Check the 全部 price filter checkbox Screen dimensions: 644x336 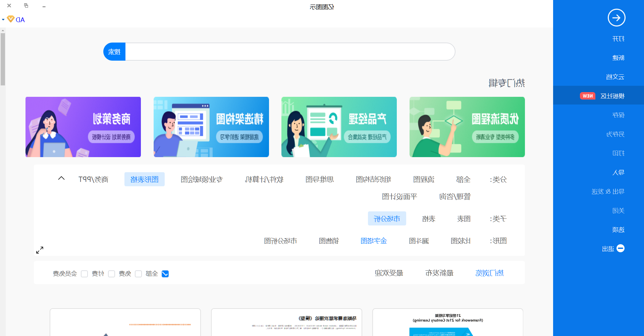click(165, 274)
